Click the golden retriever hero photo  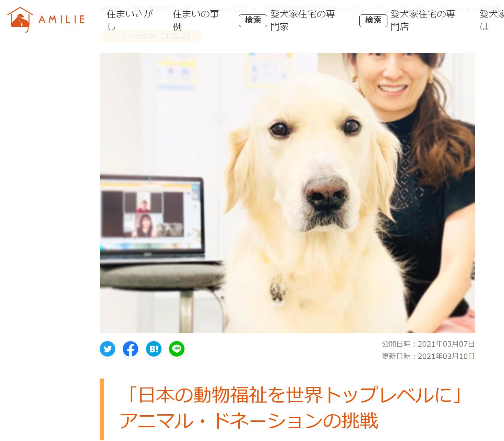pyautogui.click(x=287, y=193)
